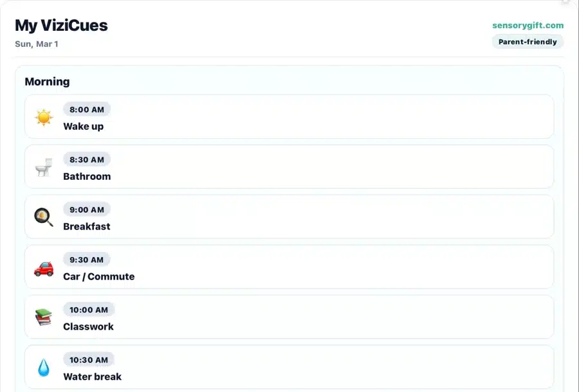Toggle the Parent-friendly badge
579x392 pixels.
528,41
